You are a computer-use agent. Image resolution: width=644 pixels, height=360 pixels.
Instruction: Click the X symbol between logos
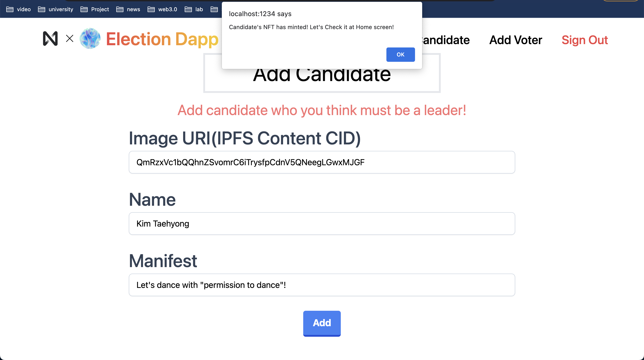pos(70,39)
